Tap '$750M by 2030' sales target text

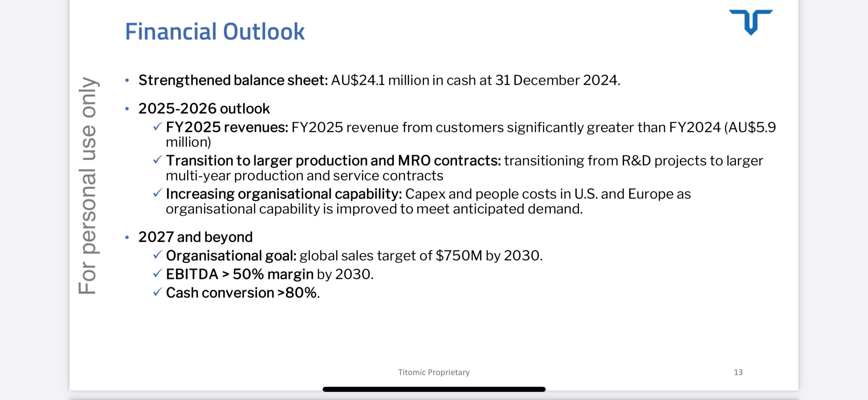(488, 255)
